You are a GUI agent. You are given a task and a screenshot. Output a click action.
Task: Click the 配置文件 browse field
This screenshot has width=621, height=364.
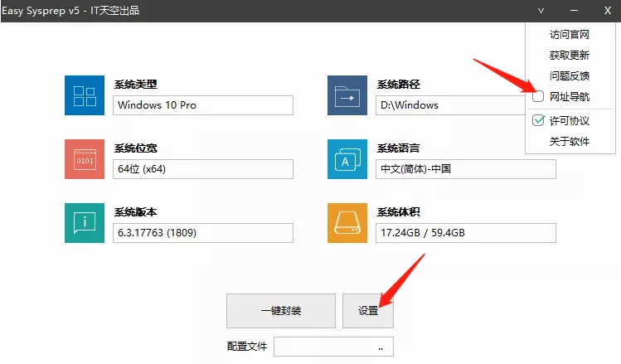pos(333,346)
